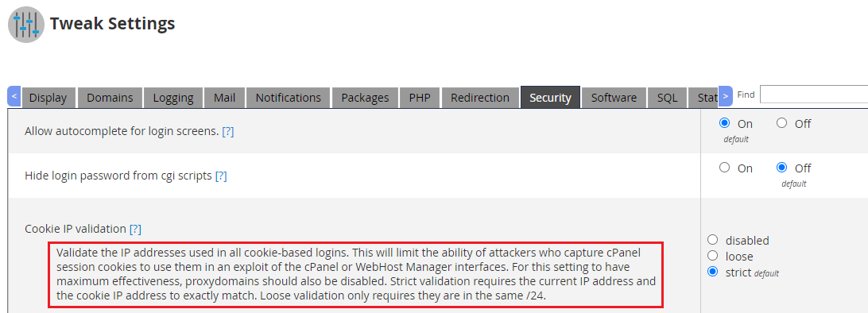Open help for autocomplete login screens

(227, 132)
